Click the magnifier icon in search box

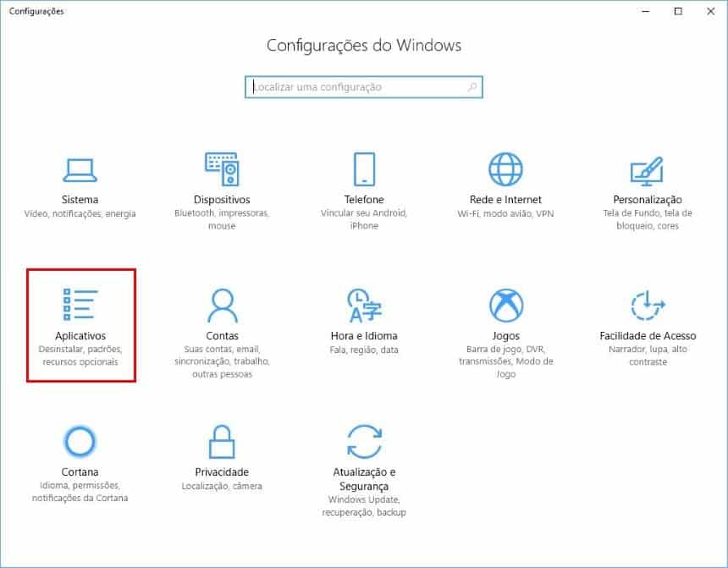click(472, 87)
